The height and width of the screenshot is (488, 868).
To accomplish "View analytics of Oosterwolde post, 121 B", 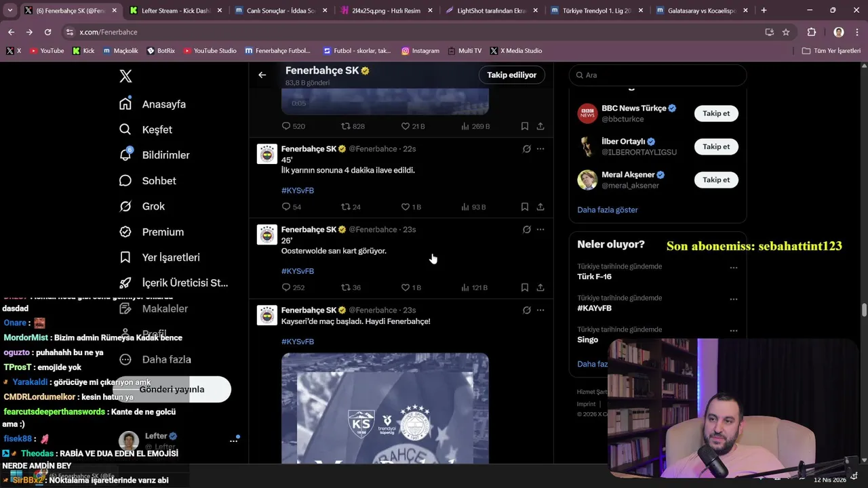I will point(475,287).
